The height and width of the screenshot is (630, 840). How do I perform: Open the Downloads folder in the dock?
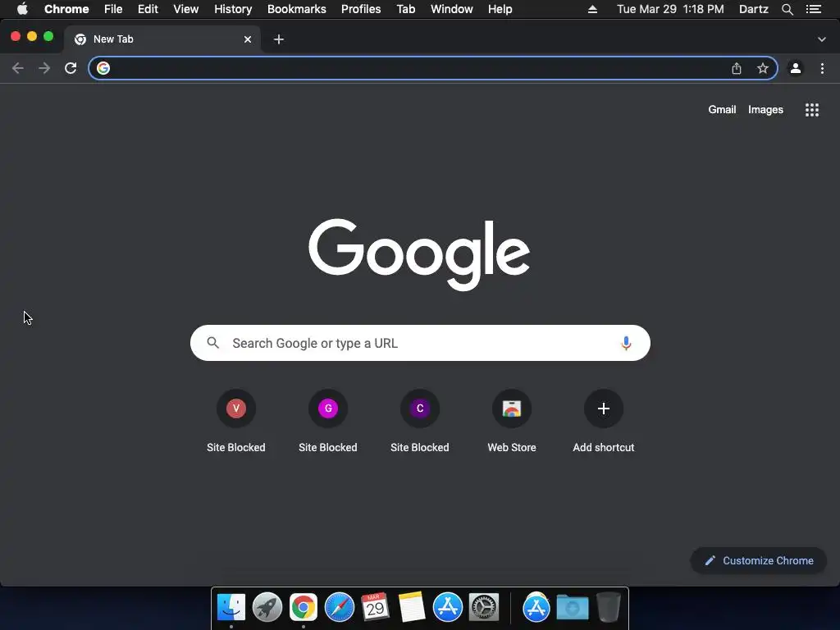coord(572,608)
